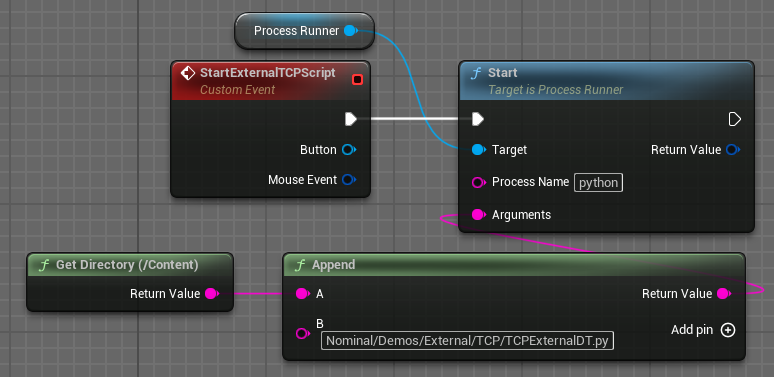
Task: Click the Arguments input pin
Action: point(478,215)
